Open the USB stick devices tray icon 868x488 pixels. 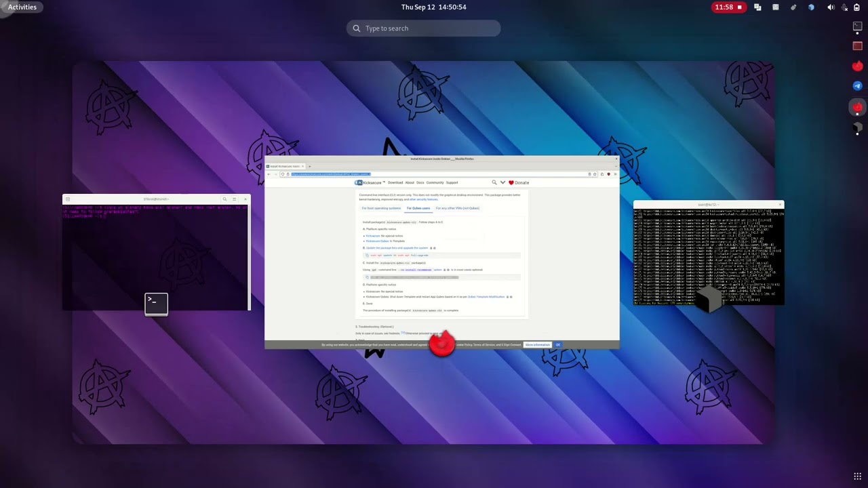(x=793, y=7)
